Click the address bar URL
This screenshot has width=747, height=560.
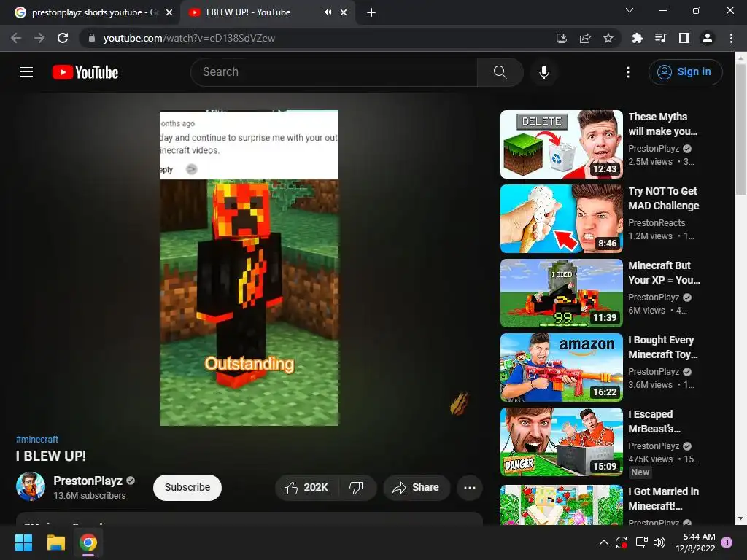tap(189, 38)
